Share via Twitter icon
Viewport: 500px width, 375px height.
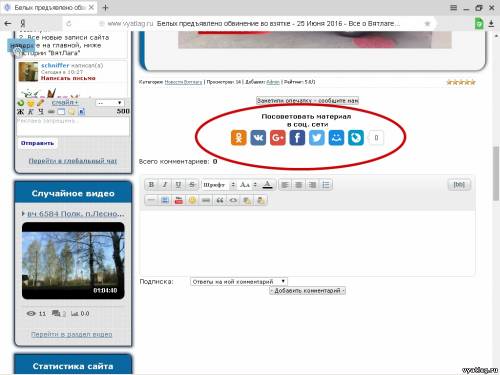tap(317, 138)
